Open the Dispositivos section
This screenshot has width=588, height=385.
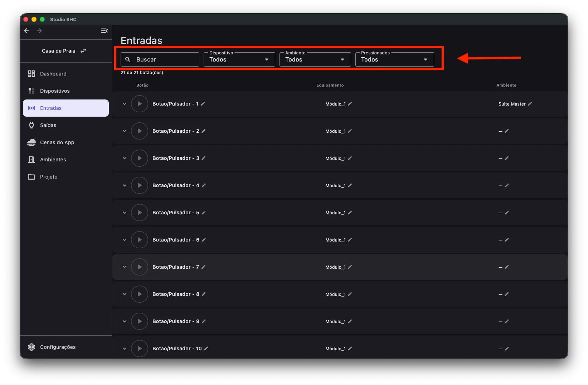(66, 91)
